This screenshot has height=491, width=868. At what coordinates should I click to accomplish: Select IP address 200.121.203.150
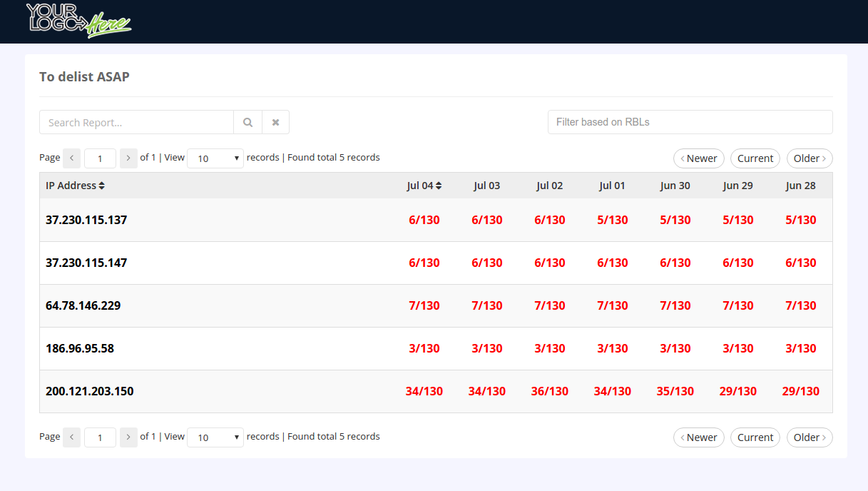(x=90, y=391)
